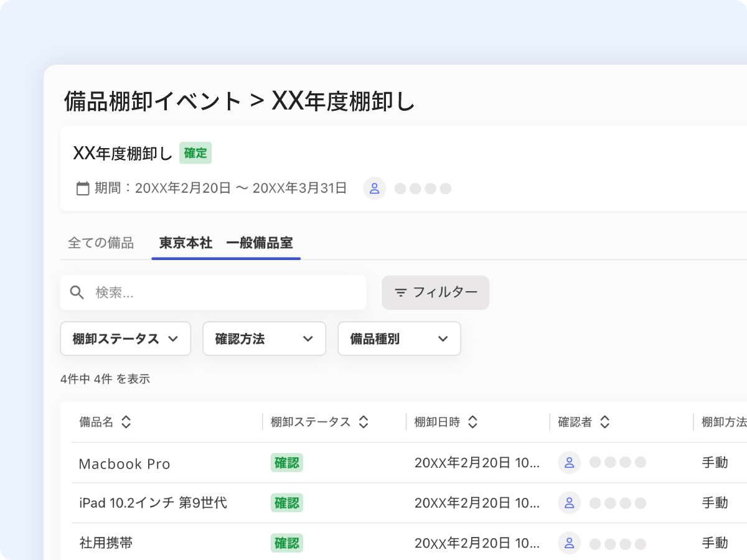The width and height of the screenshot is (747, 560).
Task: Sort the 確認者 column using its arrows
Action: point(604,422)
